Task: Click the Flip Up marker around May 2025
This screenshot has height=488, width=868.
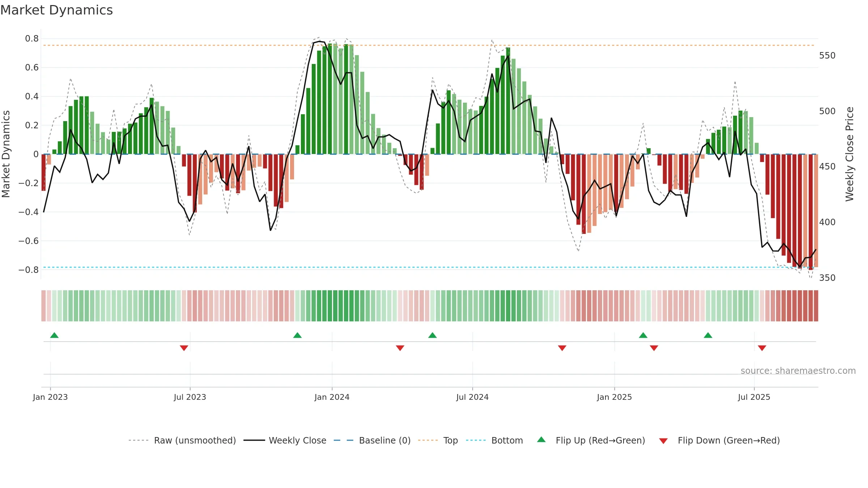Action: pos(708,335)
